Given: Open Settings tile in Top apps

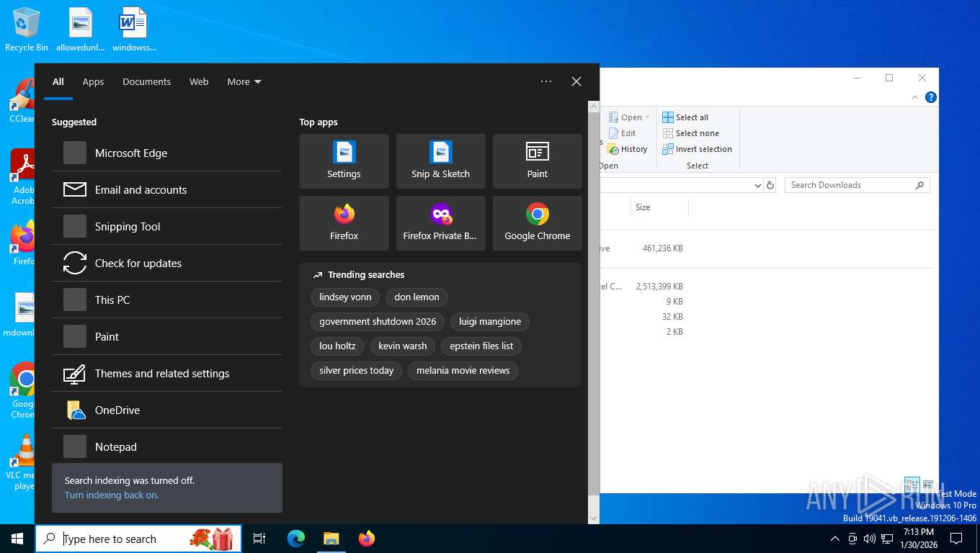Looking at the screenshot, I should coord(344,161).
